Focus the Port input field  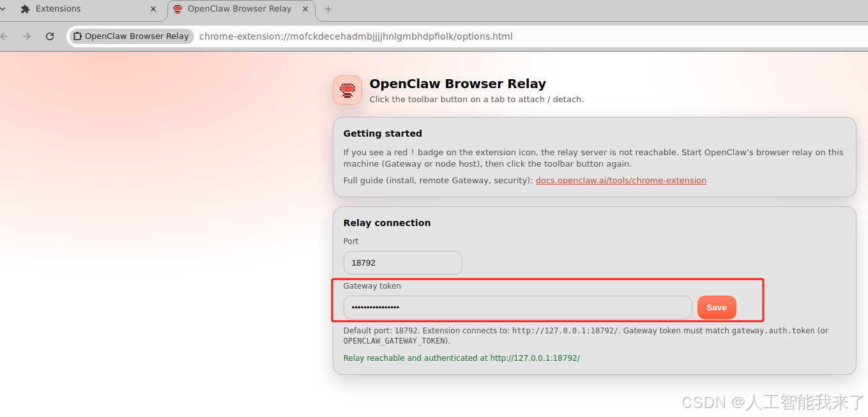point(402,263)
